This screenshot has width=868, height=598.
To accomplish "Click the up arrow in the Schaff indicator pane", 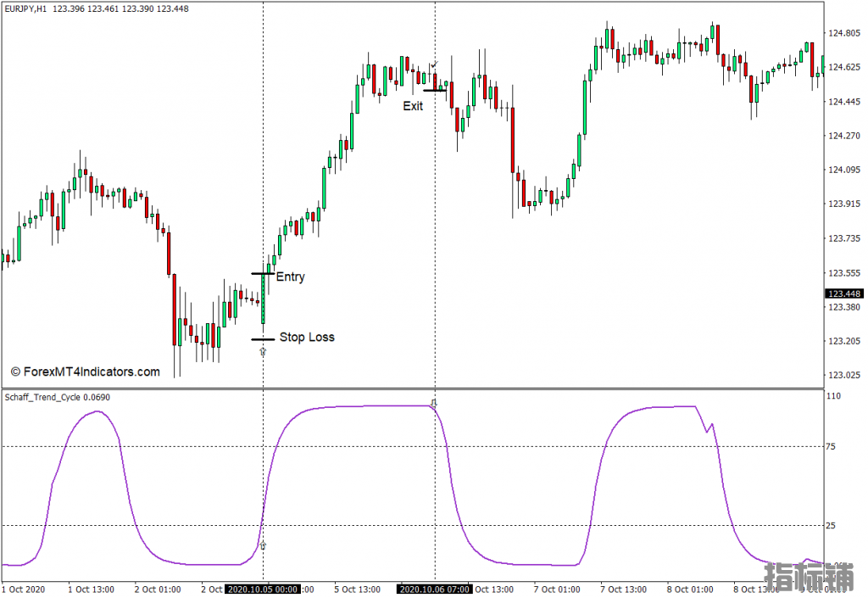I will [263, 545].
